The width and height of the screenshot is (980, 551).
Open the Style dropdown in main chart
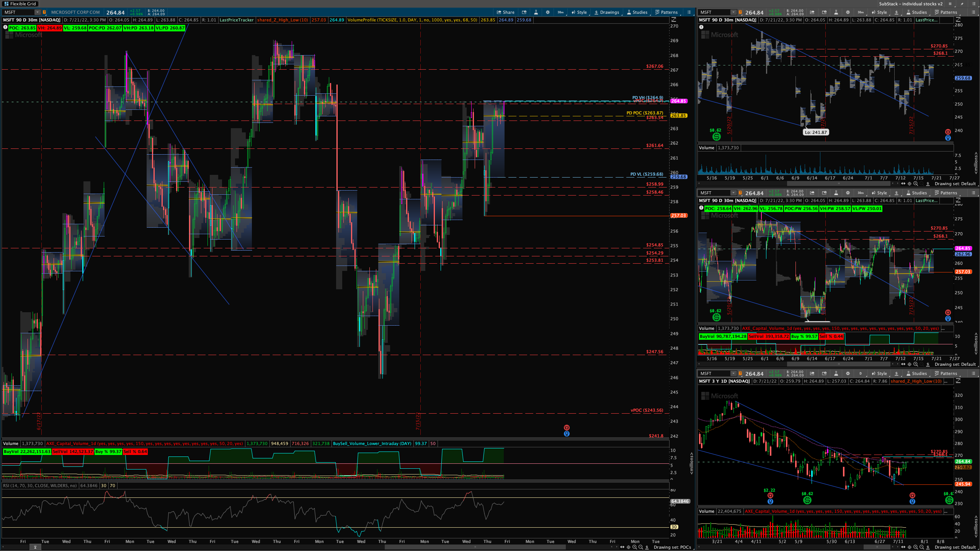coord(579,12)
